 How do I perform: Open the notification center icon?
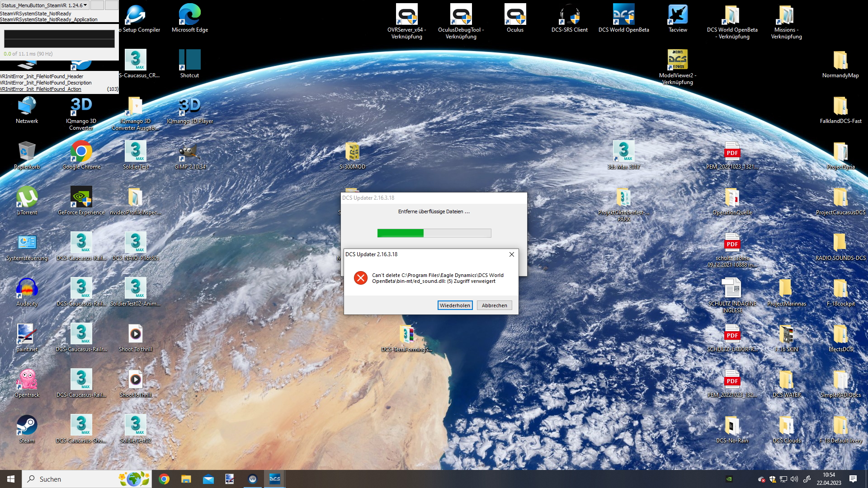coord(853,479)
